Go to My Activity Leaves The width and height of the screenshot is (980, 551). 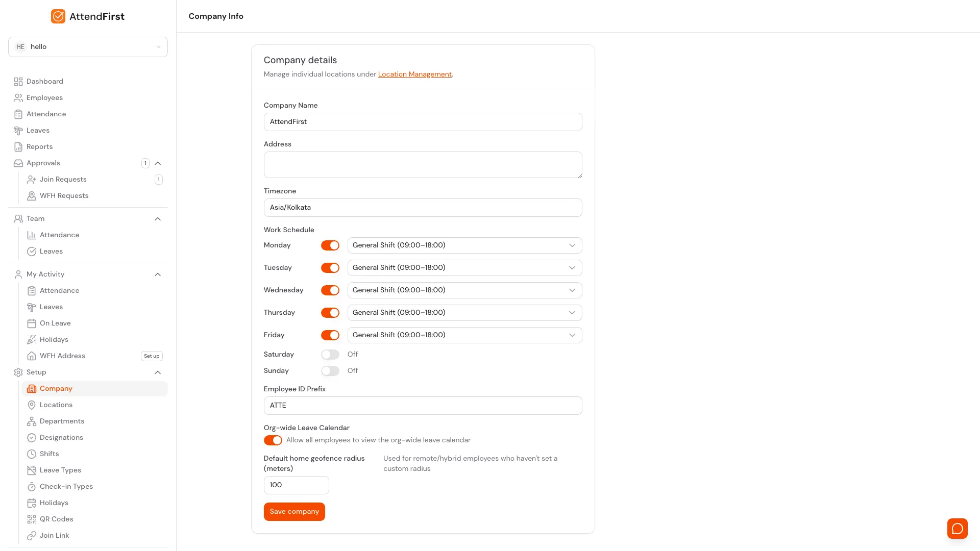(x=94, y=307)
